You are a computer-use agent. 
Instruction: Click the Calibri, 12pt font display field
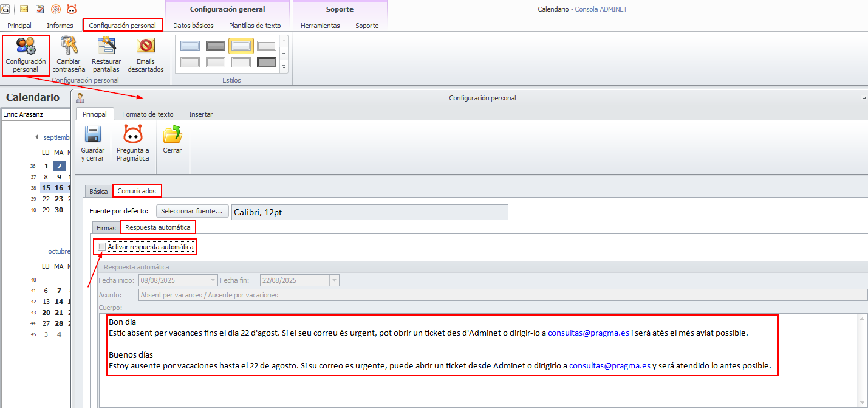point(369,212)
